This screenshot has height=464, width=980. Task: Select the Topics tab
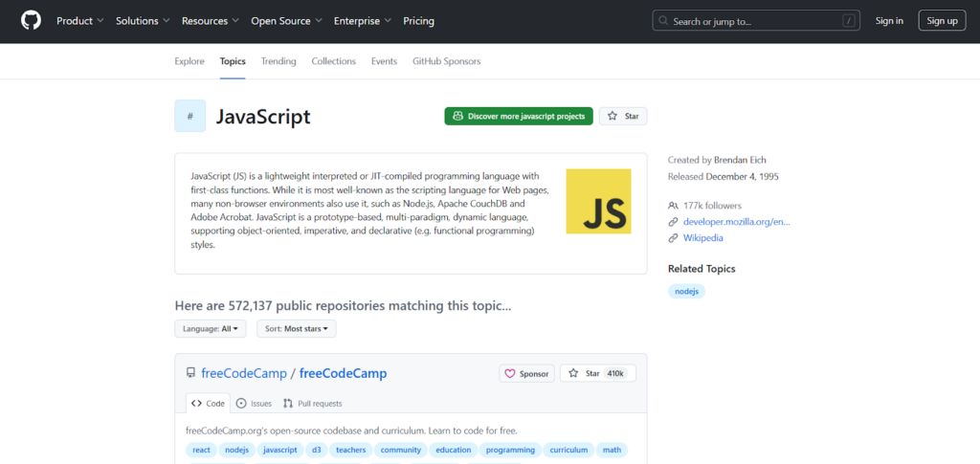233,61
